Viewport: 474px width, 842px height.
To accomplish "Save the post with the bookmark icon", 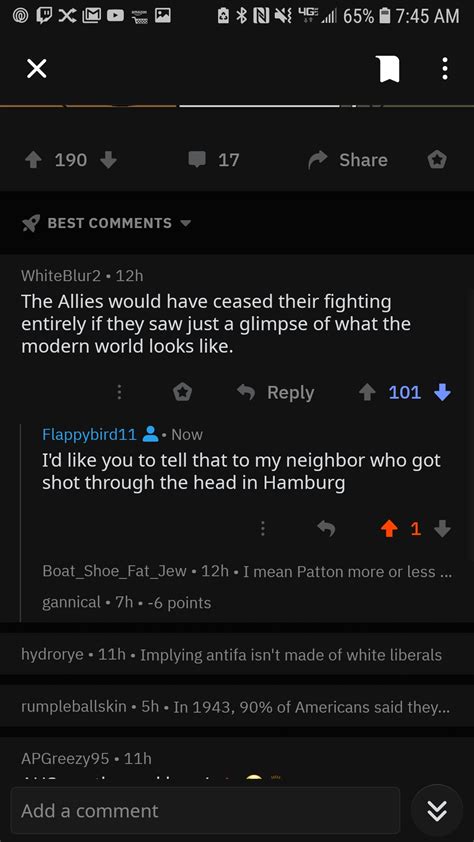I will [390, 69].
